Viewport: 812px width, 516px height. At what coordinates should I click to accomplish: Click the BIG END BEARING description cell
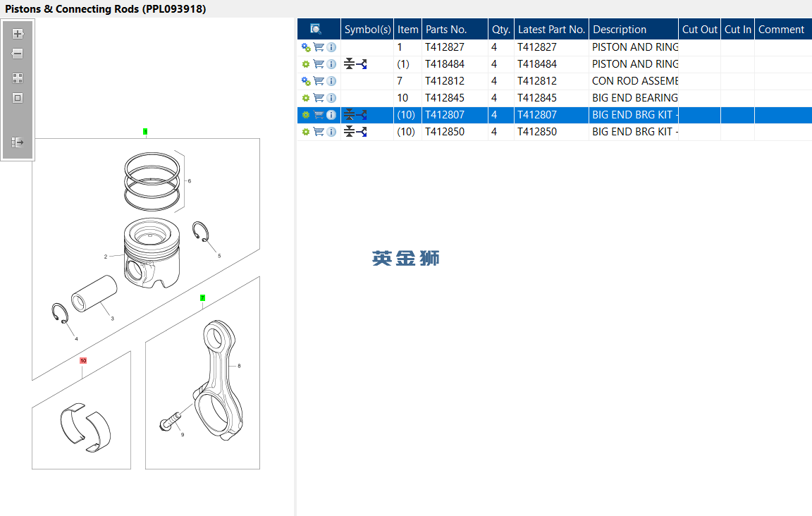tap(634, 98)
